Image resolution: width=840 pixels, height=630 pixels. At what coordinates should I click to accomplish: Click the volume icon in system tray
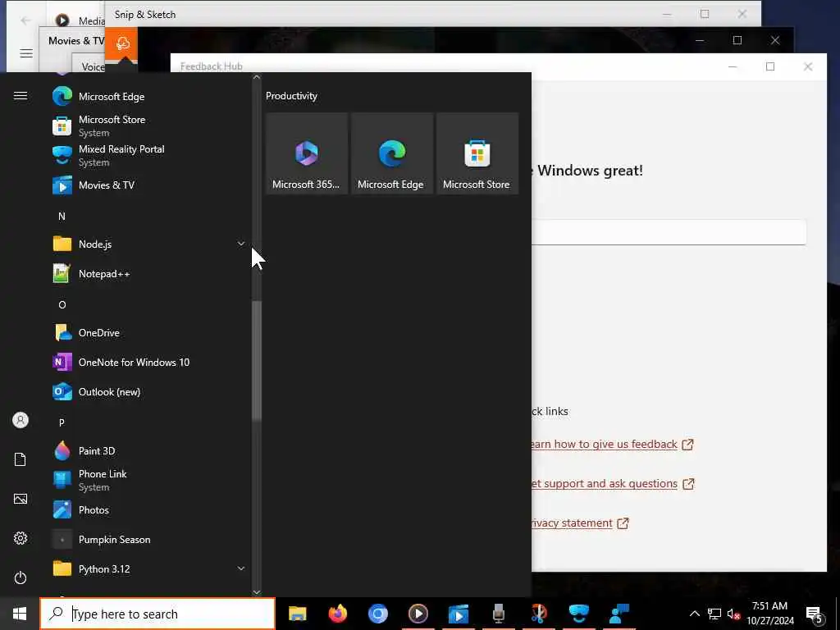[733, 614]
